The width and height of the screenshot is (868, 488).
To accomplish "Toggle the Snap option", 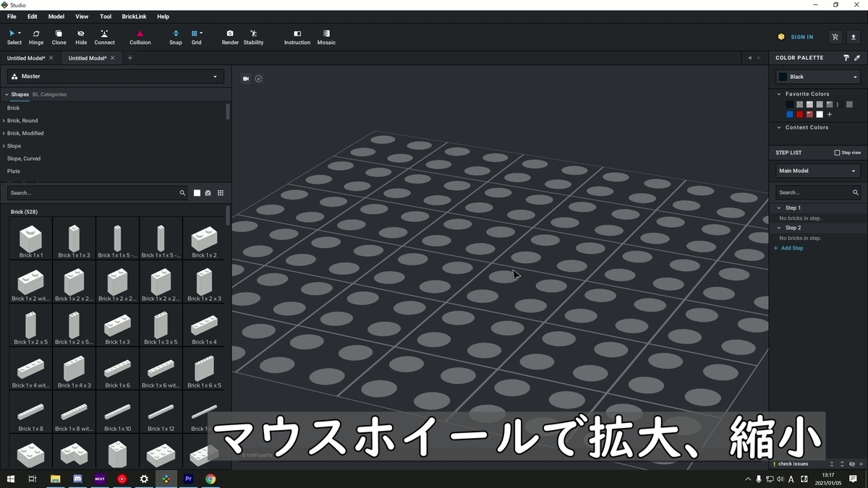I will pos(176,37).
